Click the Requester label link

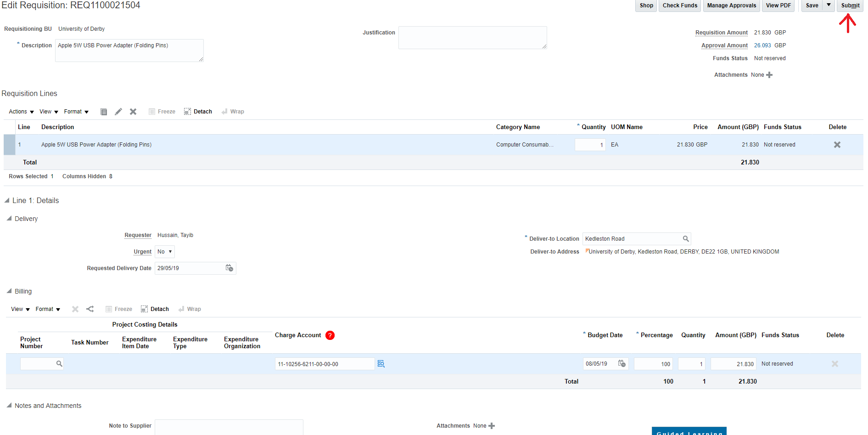138,235
